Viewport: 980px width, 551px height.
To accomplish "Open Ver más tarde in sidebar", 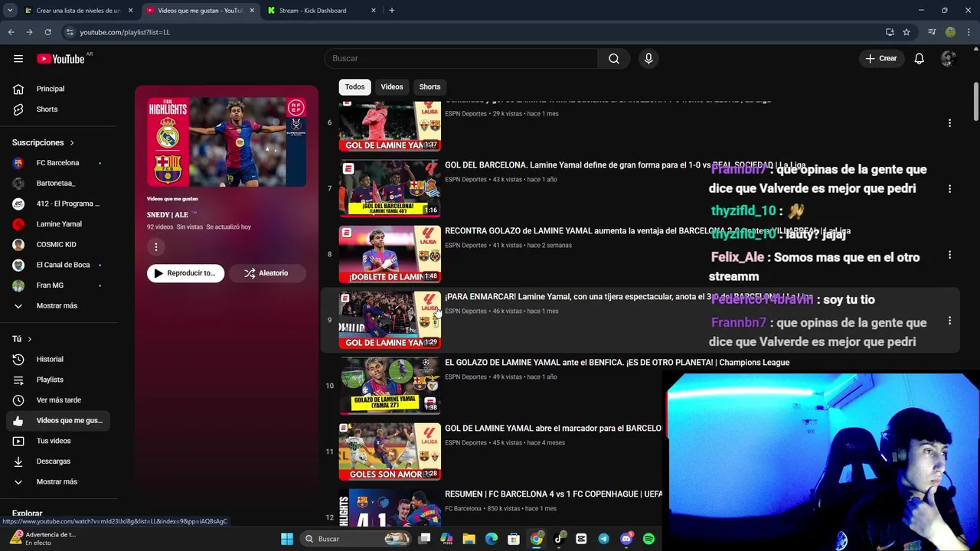I will (x=58, y=400).
